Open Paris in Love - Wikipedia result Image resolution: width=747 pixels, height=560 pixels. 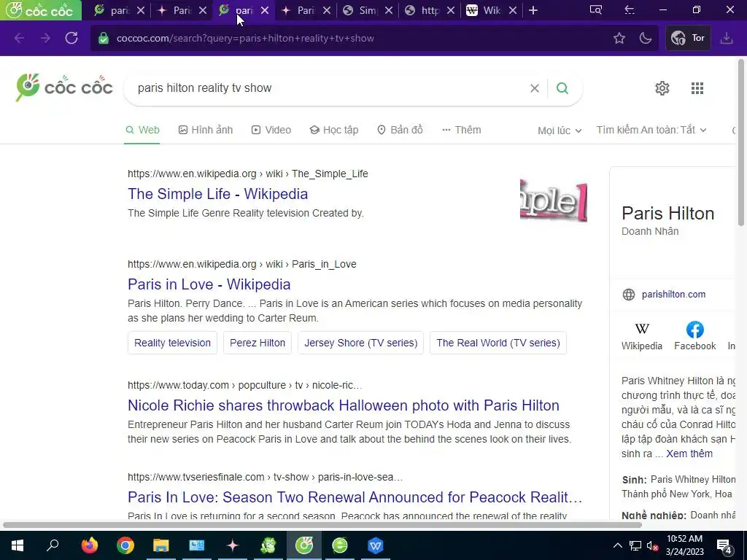point(209,284)
